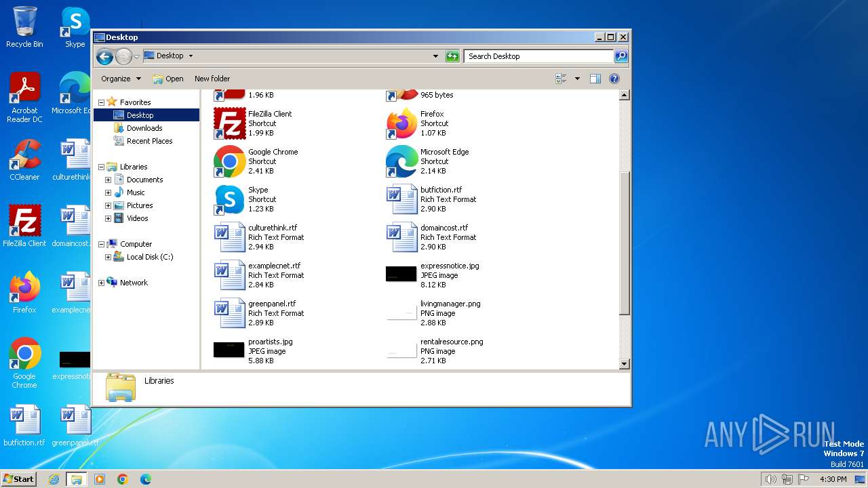868x488 pixels.
Task: Open Windows Media Player from taskbar
Action: click(x=100, y=479)
